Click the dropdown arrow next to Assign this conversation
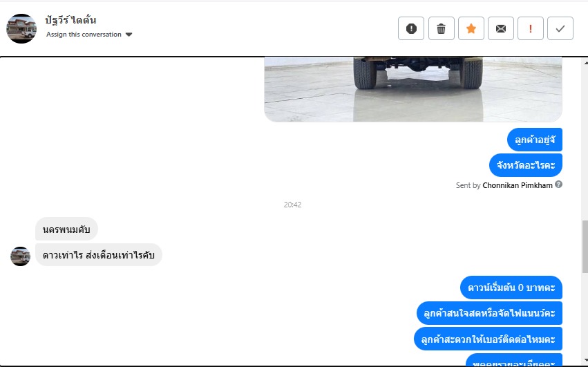Image resolution: width=588 pixels, height=367 pixels. tap(129, 35)
